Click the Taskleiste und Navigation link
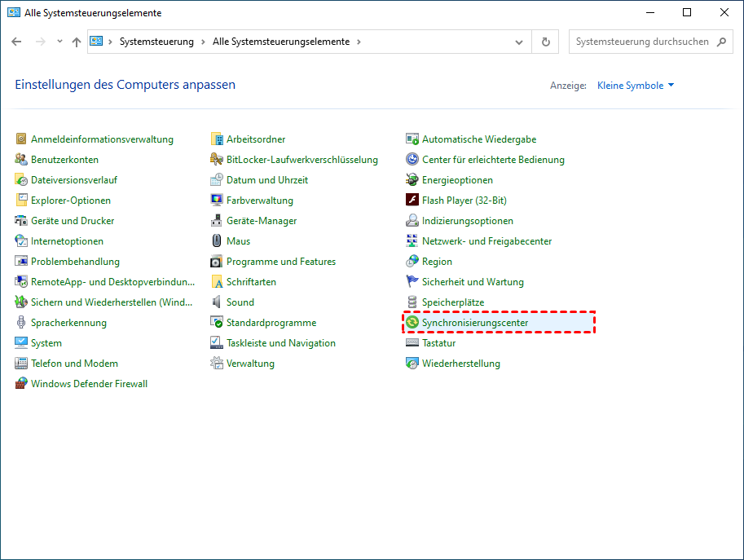 [280, 343]
